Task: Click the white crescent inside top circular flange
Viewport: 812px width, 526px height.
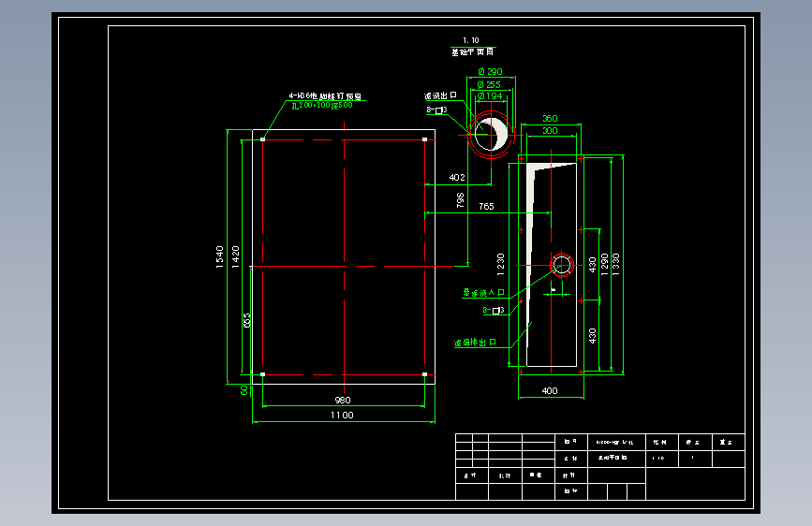Action: [x=500, y=134]
